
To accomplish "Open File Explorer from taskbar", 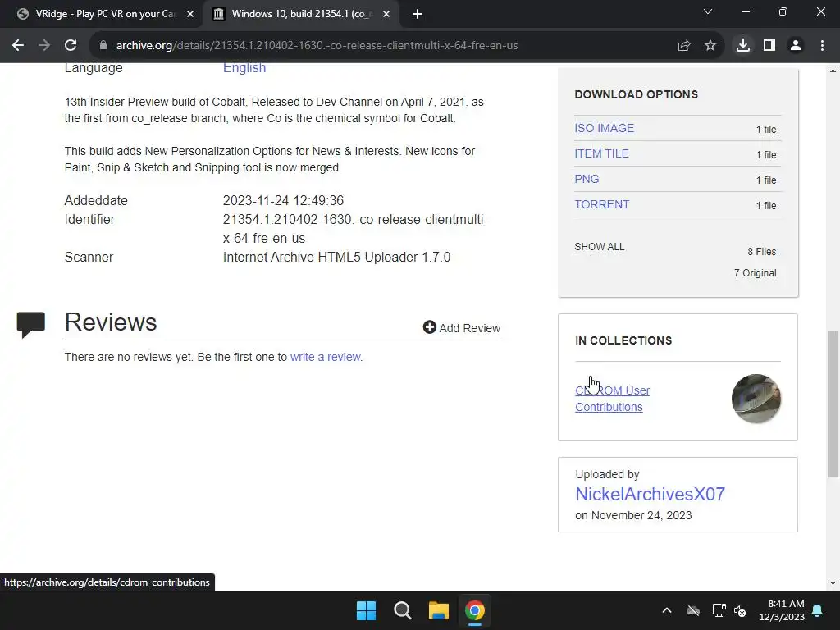I will 438,610.
